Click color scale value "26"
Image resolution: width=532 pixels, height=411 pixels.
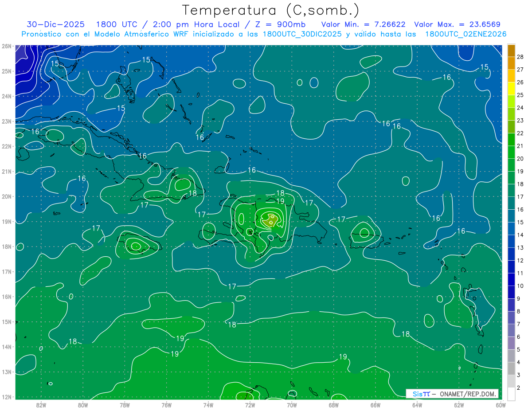tap(520, 82)
